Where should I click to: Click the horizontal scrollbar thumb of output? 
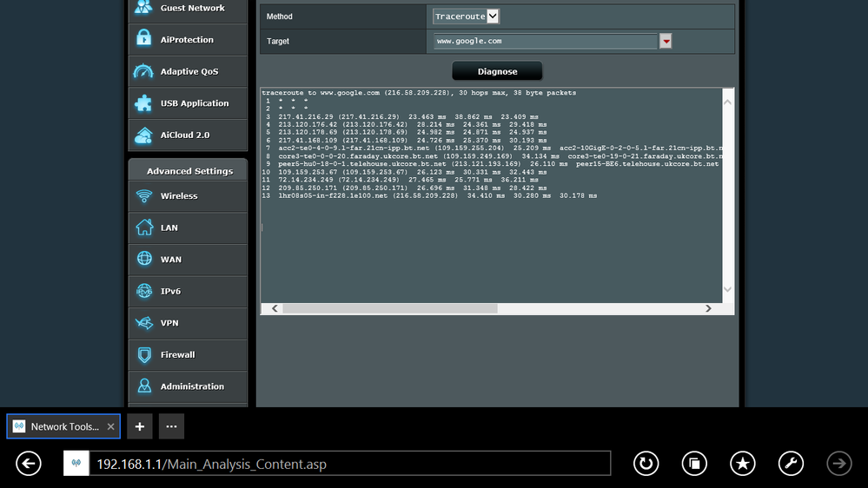point(390,309)
